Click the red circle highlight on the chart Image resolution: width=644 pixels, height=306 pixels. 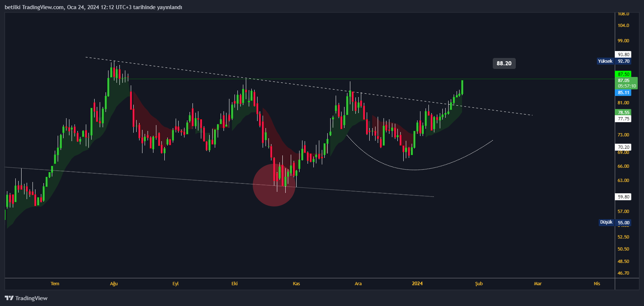click(274, 185)
